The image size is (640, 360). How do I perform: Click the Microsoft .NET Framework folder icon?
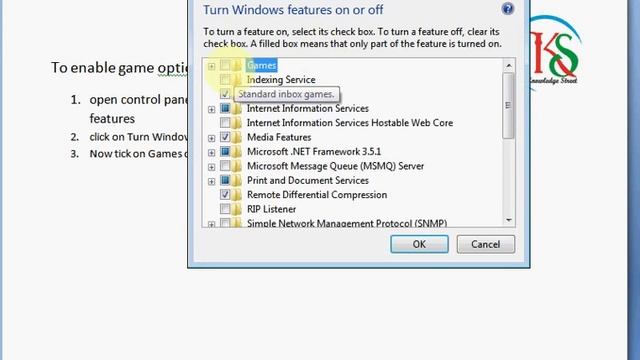[x=237, y=151]
